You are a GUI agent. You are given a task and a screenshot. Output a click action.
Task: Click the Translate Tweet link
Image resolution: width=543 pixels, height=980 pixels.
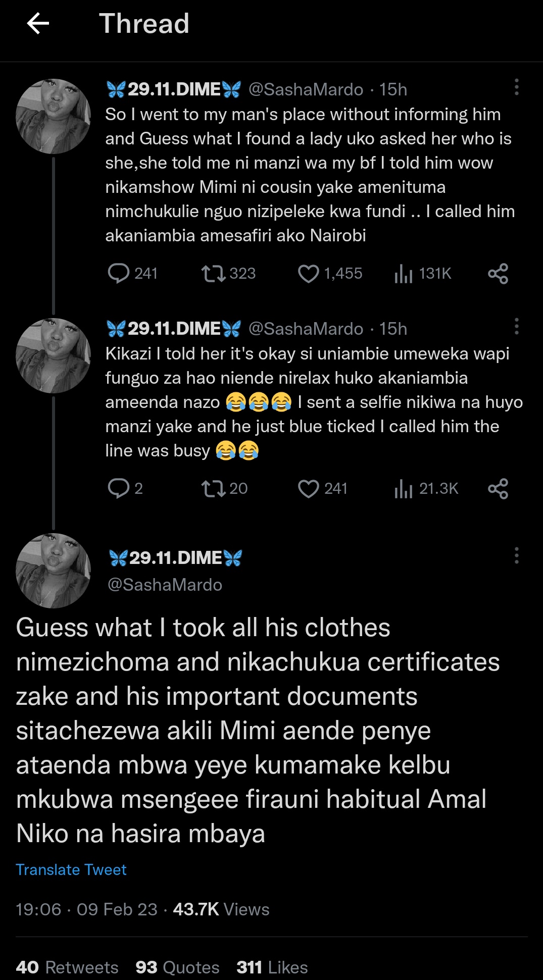(x=71, y=869)
